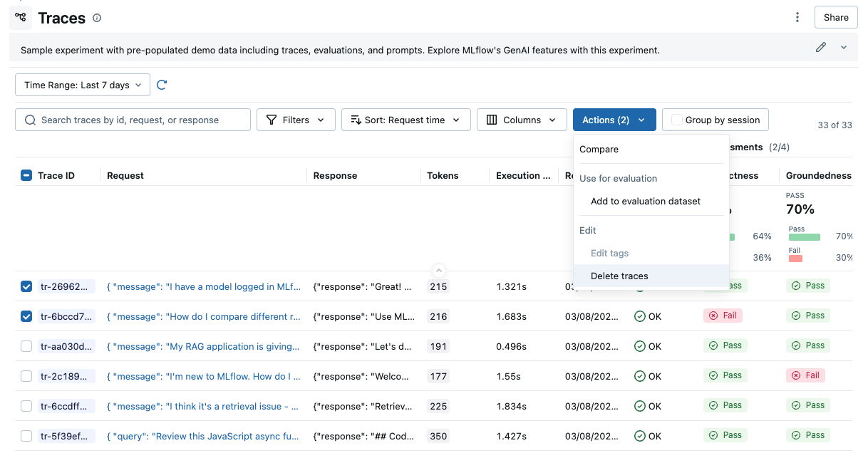Click the green Pass bar under Groundedness
The width and height of the screenshot is (868, 453).
(x=805, y=236)
